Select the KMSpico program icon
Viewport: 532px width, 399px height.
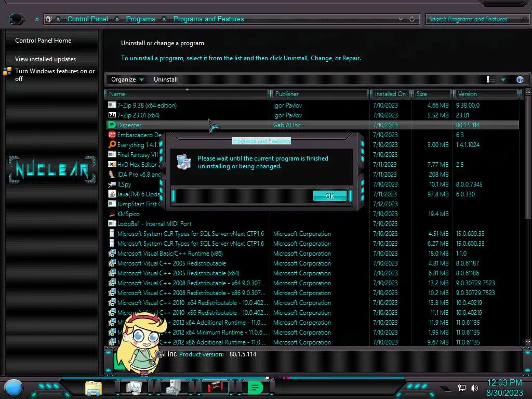pos(112,214)
